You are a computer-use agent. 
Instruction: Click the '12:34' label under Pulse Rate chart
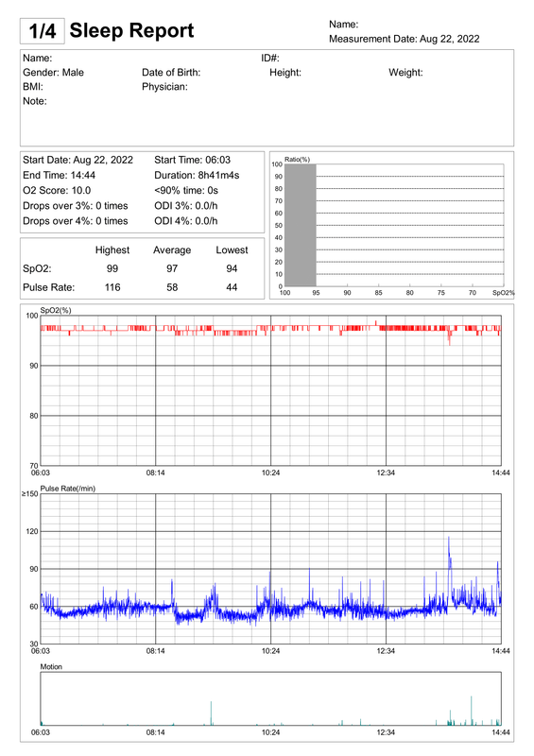point(386,651)
